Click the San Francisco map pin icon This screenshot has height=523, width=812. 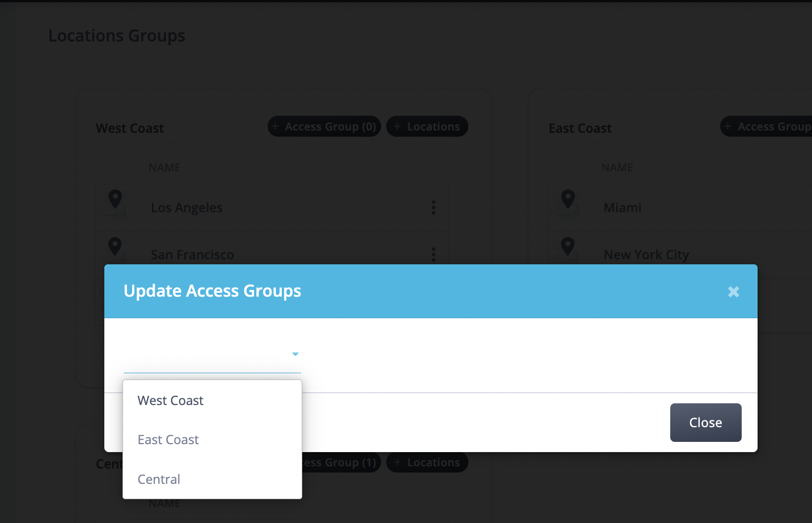115,247
